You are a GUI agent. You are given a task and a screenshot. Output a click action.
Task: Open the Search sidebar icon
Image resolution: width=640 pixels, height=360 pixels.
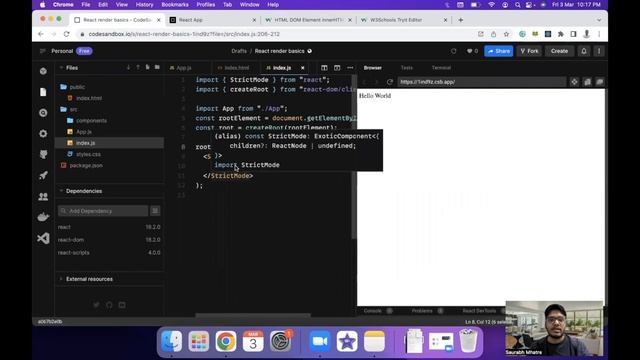click(x=43, y=113)
